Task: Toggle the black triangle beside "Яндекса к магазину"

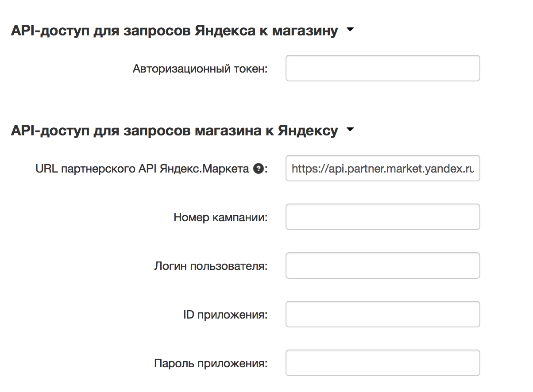Action: [351, 30]
